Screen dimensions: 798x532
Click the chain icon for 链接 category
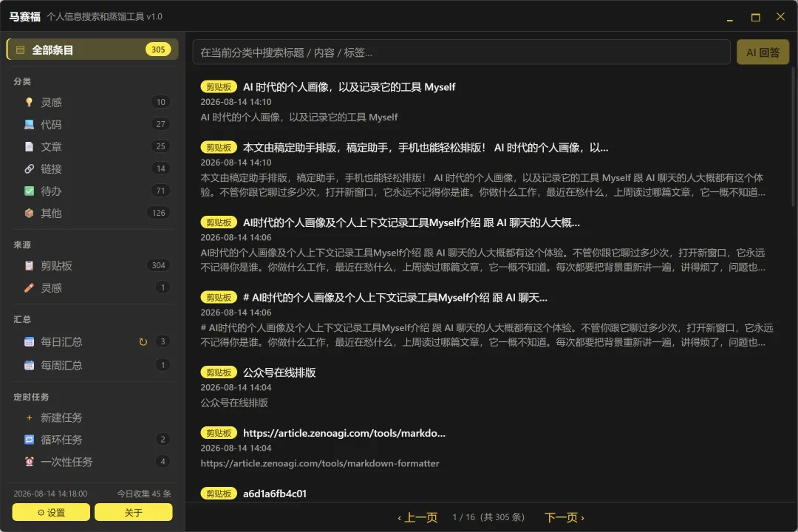29,168
